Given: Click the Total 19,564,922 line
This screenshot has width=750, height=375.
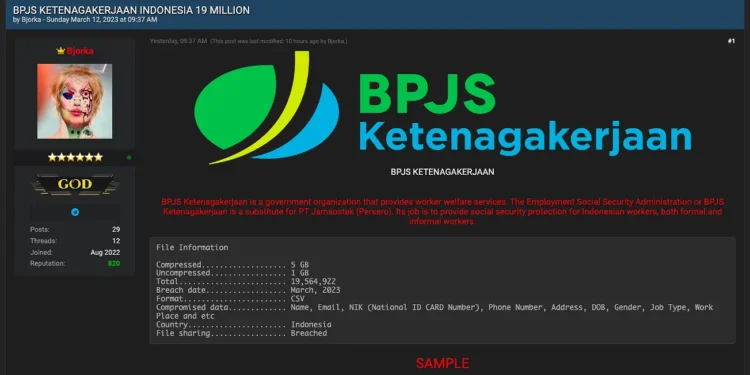Looking at the screenshot, I should click(246, 282).
